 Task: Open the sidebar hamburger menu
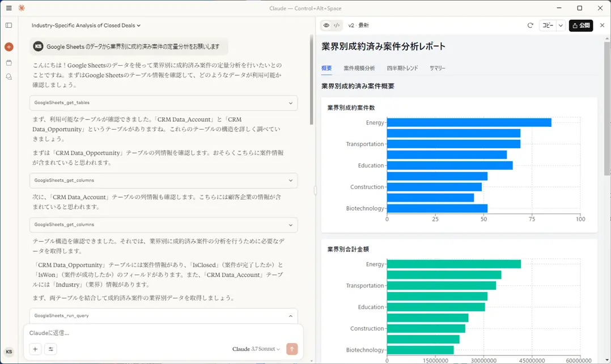[9, 8]
